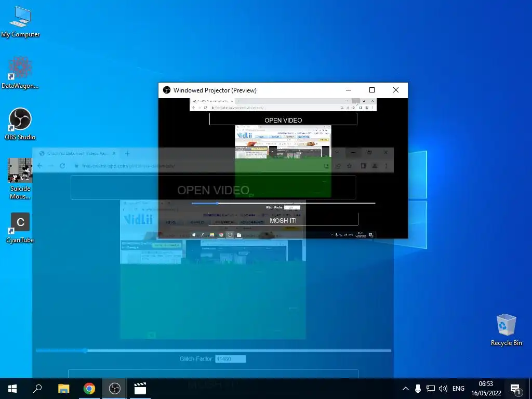Close the Windowed Projector window
Screen dimensions: 532x399
tap(395, 90)
